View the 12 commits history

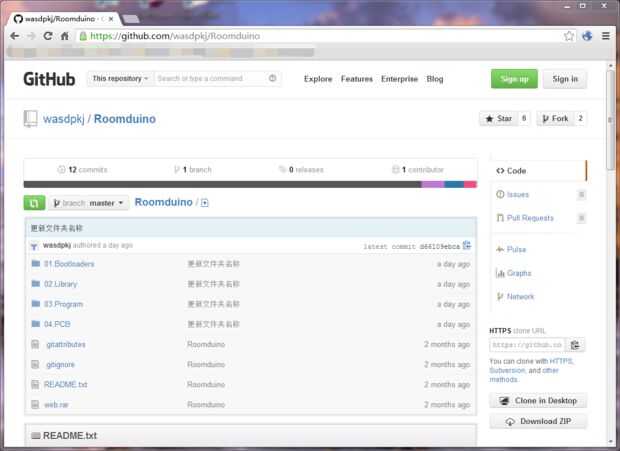coord(82,170)
